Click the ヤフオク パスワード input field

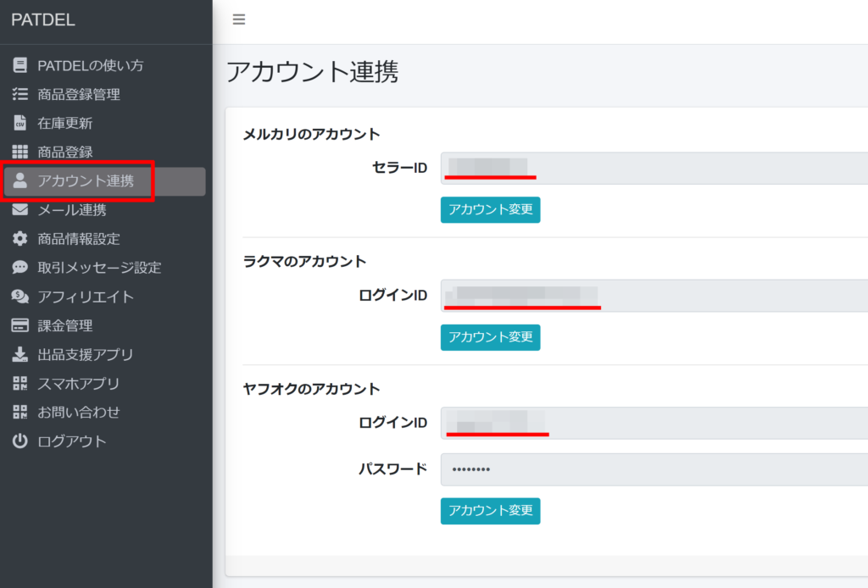[x=653, y=469]
